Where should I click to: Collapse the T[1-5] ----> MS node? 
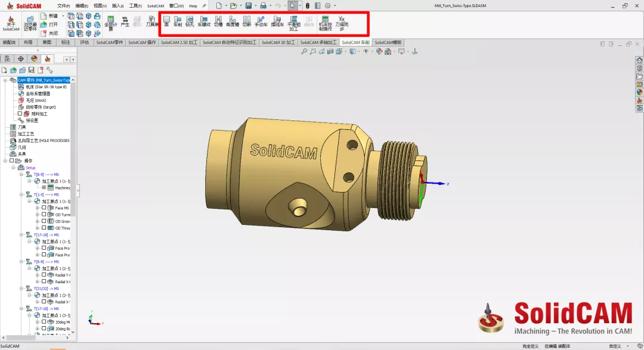pyautogui.click(x=21, y=194)
